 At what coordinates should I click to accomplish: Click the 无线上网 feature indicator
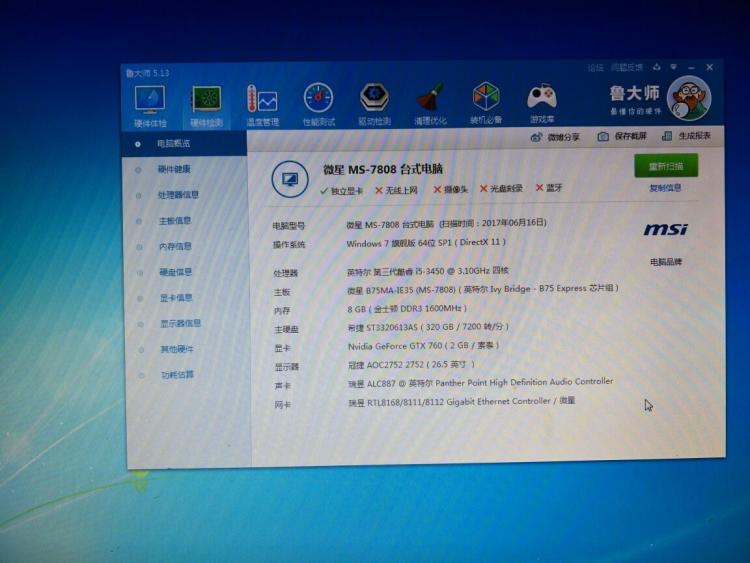397,190
